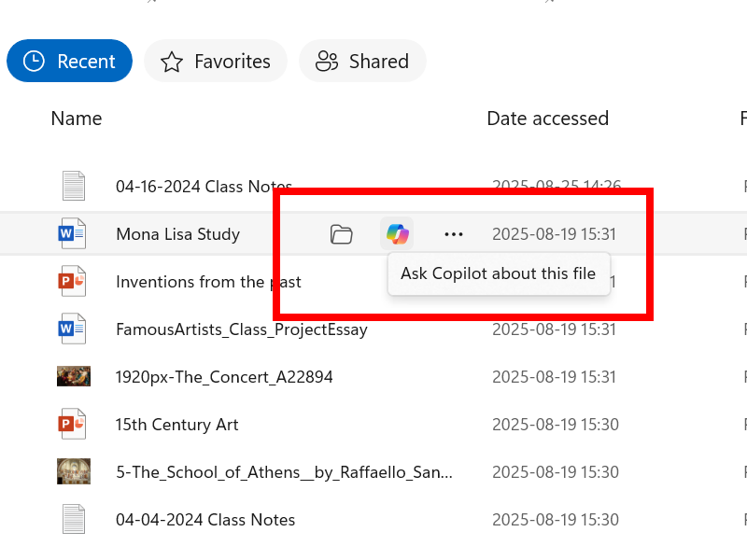Open the Mona Lisa Study document

(x=177, y=234)
